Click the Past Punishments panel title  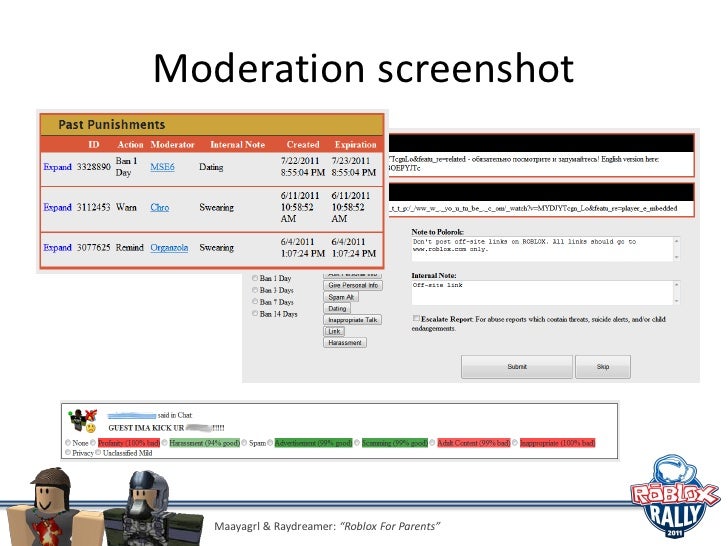(x=111, y=124)
